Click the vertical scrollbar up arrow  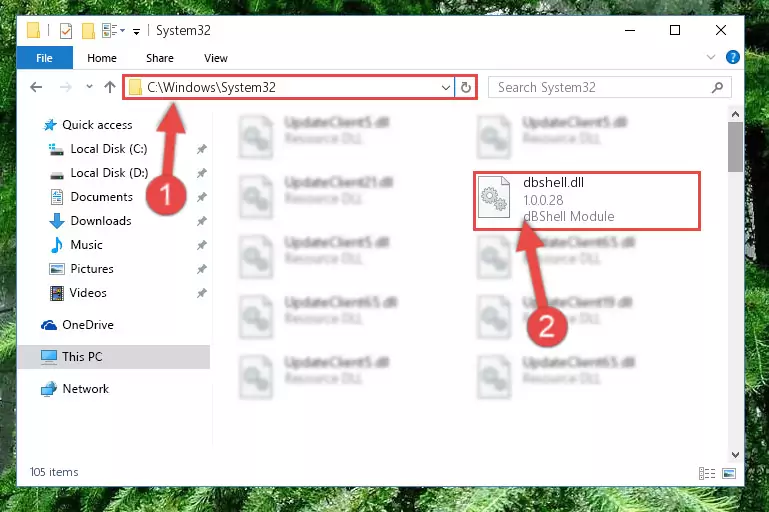pos(735,114)
